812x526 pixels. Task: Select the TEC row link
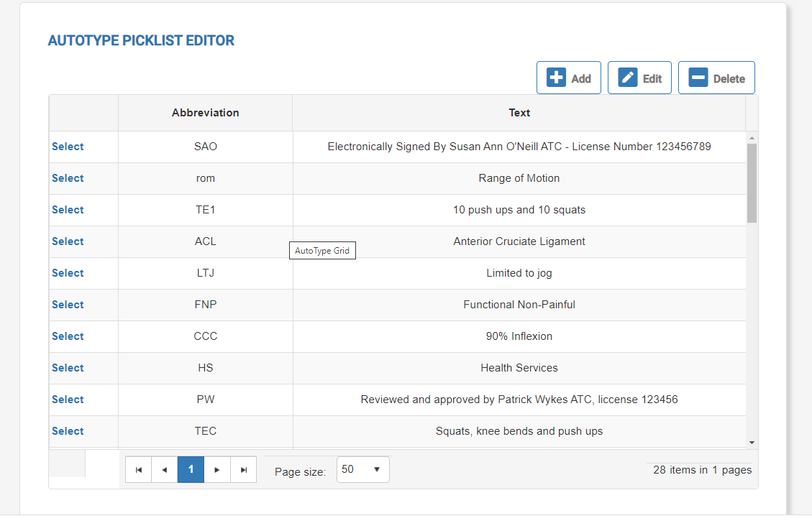pyautogui.click(x=68, y=431)
